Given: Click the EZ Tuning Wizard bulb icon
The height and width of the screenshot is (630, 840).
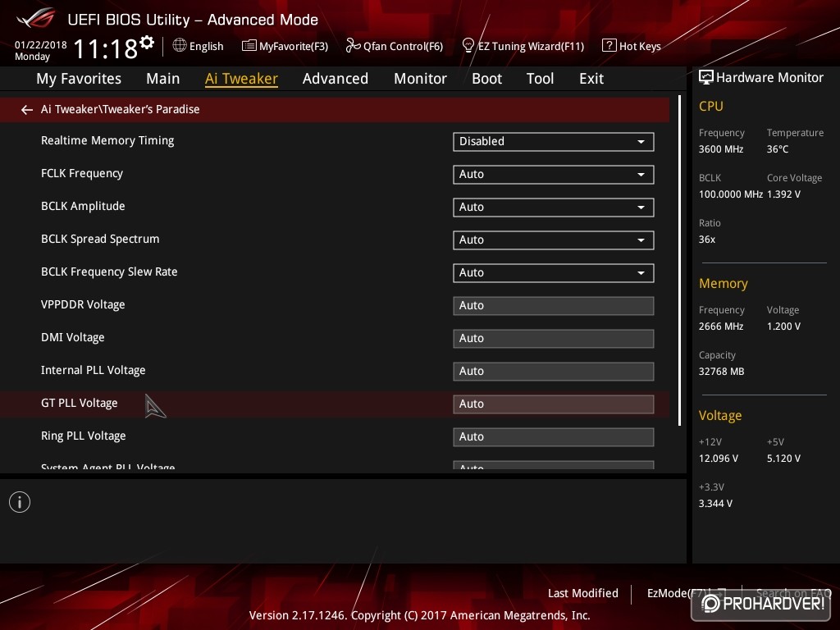Looking at the screenshot, I should (x=468, y=46).
